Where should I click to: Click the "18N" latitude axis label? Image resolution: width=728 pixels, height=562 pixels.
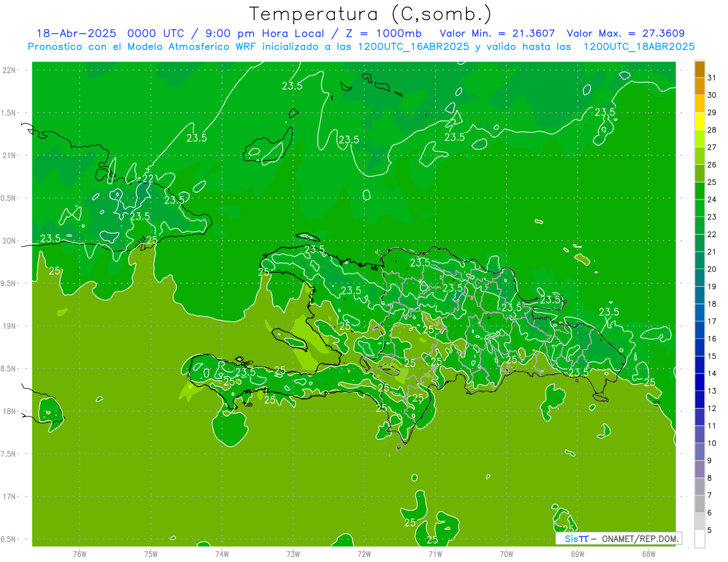click(x=9, y=411)
